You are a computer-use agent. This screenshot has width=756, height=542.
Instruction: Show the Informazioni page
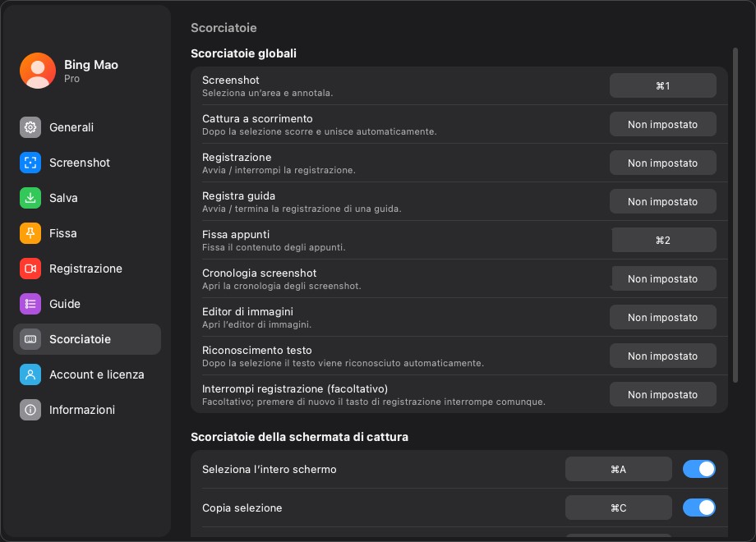click(87, 410)
